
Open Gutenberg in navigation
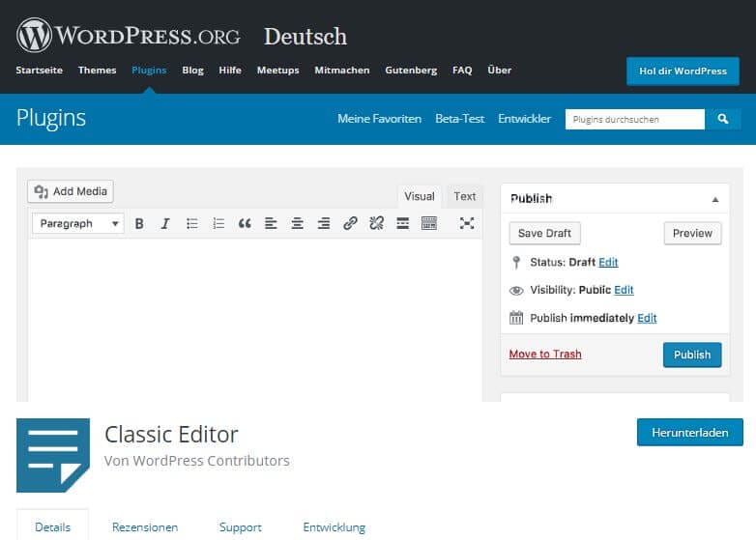(x=411, y=71)
